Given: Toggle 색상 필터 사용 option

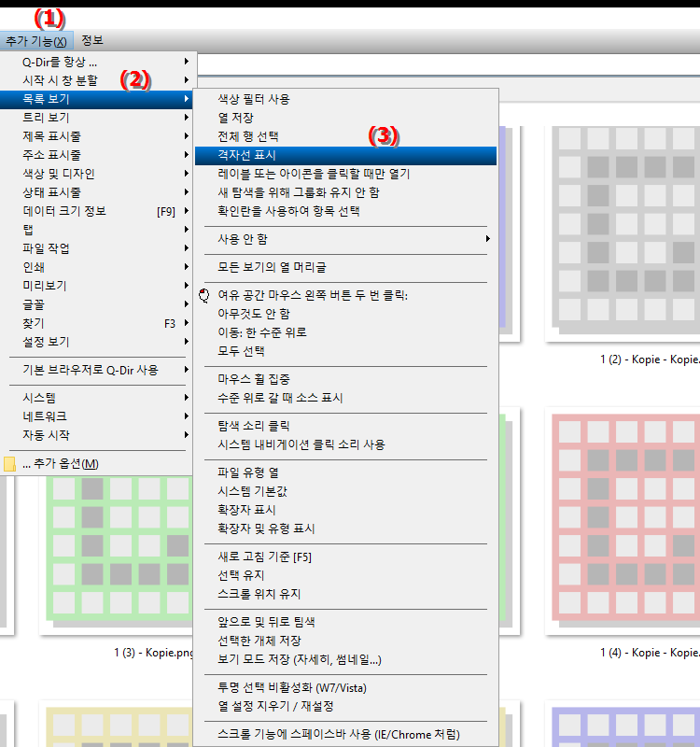Looking at the screenshot, I should 345,99.
